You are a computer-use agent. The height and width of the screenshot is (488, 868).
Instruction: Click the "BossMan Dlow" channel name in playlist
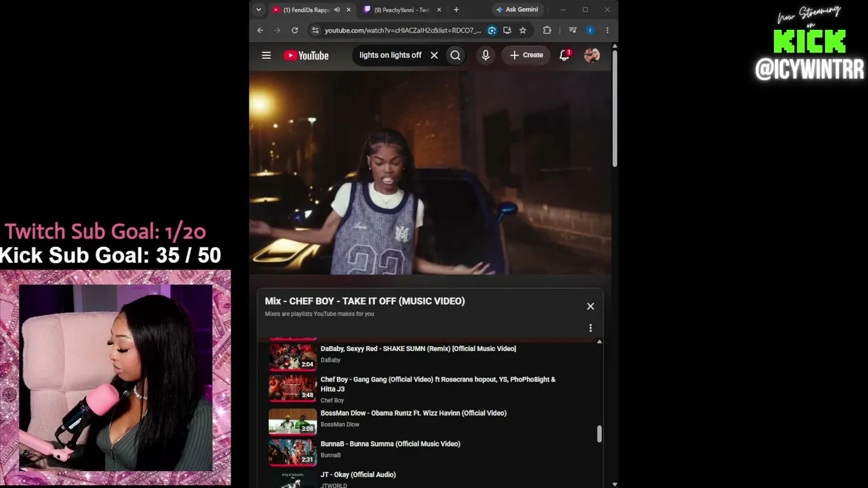(x=340, y=425)
